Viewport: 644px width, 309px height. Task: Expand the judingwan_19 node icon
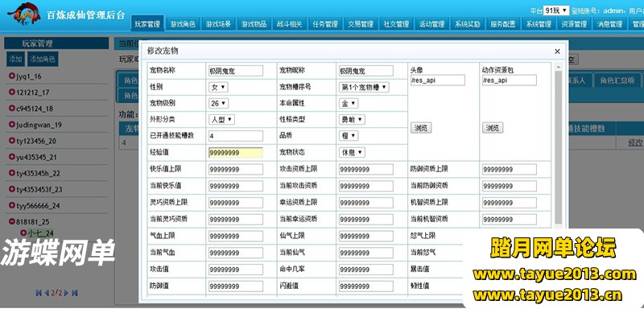point(11,125)
